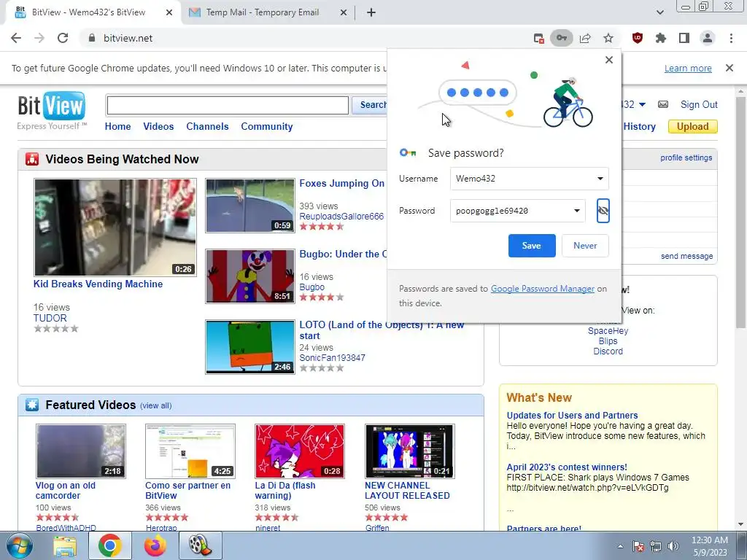Screen dimensions: 747x560
Task: Bookmark this page with the star icon
Action: [x=608, y=38]
